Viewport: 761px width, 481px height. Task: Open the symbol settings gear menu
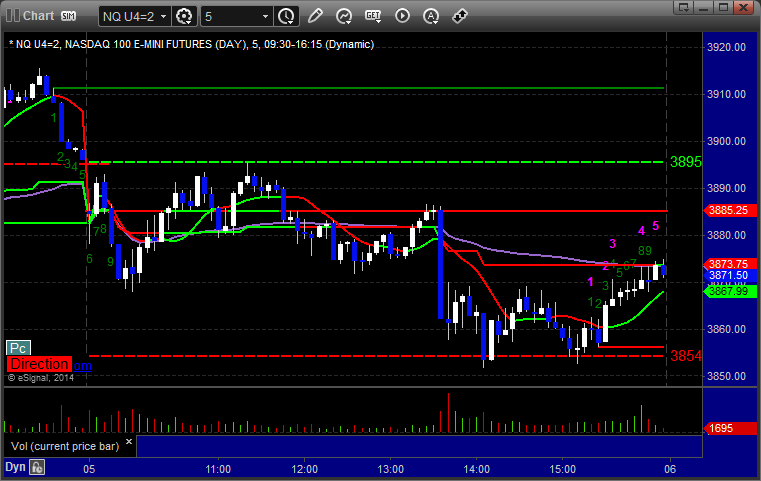[x=184, y=17]
